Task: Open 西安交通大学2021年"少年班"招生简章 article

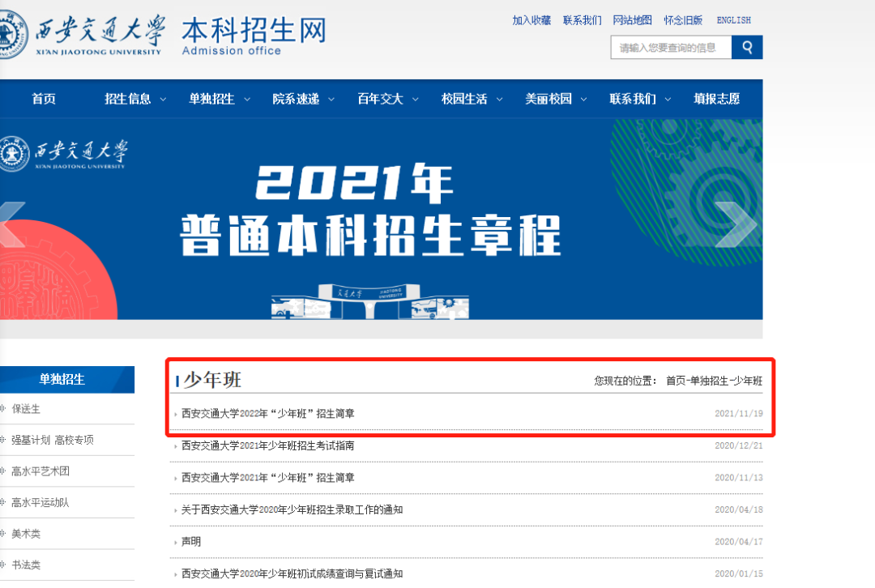Action: tap(268, 478)
